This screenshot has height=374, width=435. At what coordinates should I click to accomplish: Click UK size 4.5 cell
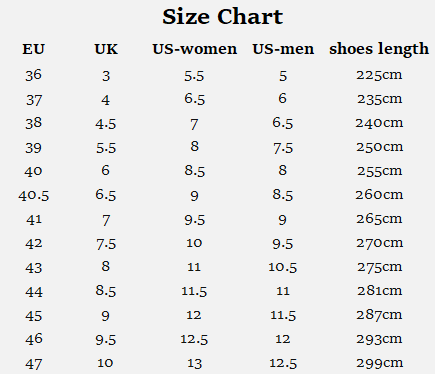pos(106,124)
